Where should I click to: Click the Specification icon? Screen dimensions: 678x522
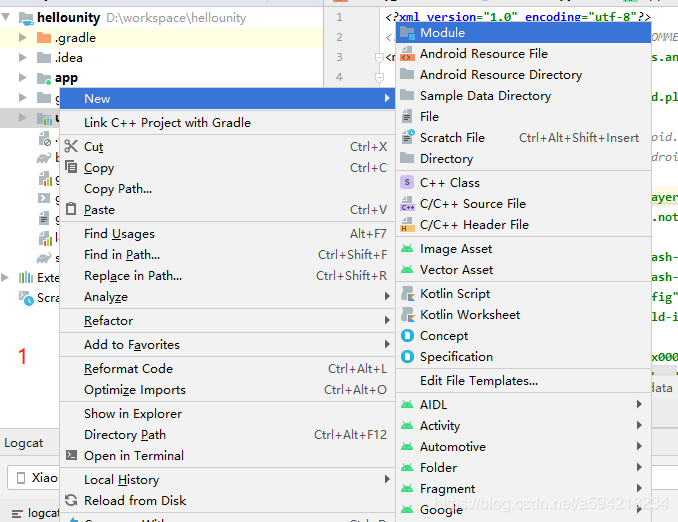point(407,356)
